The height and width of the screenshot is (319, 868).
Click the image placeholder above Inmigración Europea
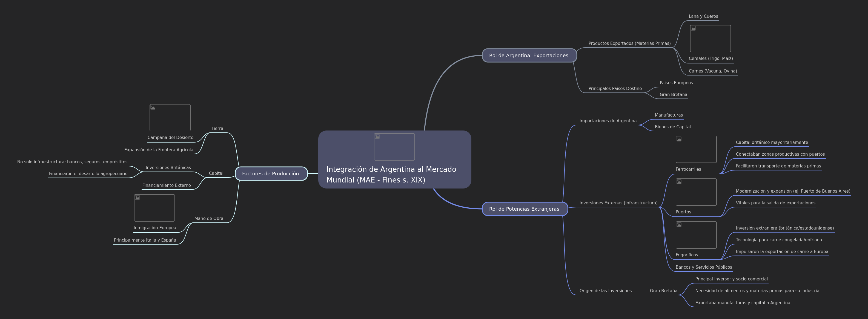[x=154, y=208]
